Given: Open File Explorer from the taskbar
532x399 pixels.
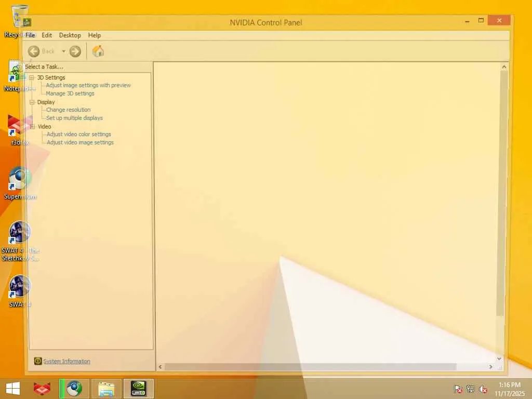Looking at the screenshot, I should (x=106, y=389).
